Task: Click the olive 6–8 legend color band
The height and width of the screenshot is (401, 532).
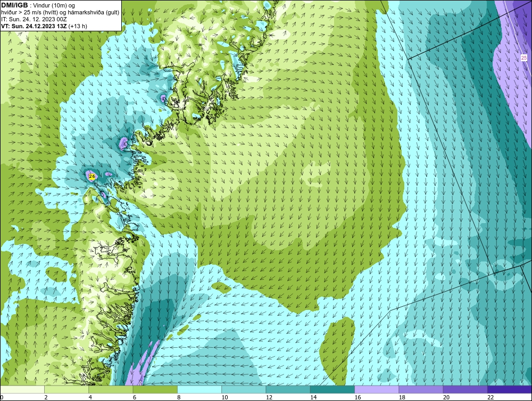Action: 155,389
